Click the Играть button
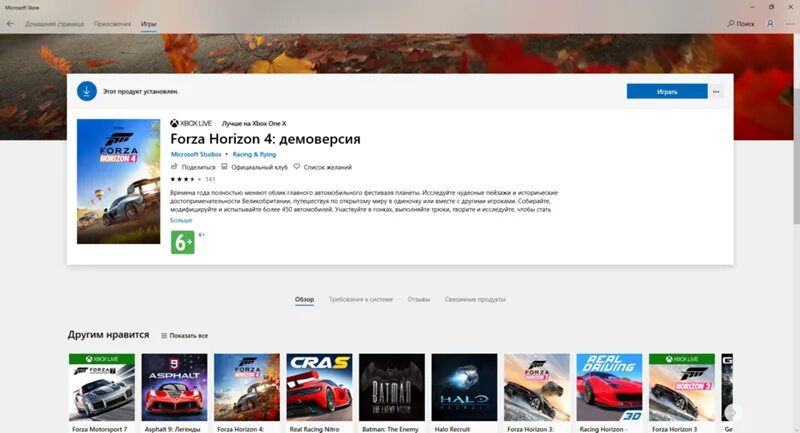The width and height of the screenshot is (800, 433). [667, 91]
